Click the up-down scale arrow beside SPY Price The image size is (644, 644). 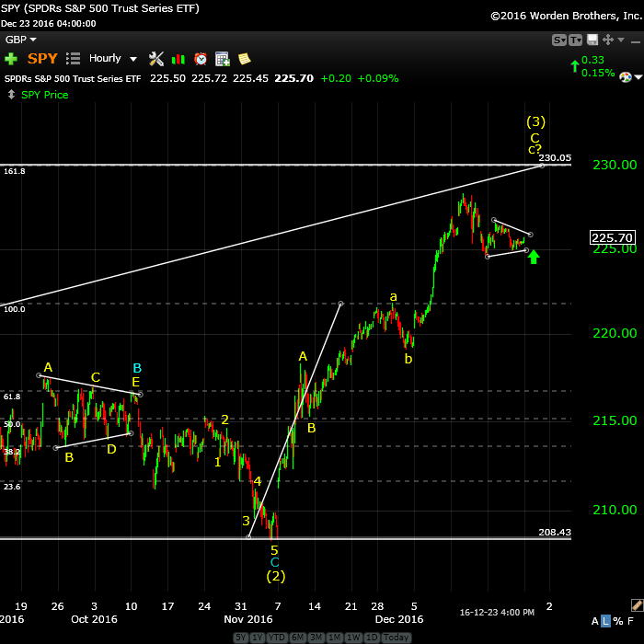point(11,95)
